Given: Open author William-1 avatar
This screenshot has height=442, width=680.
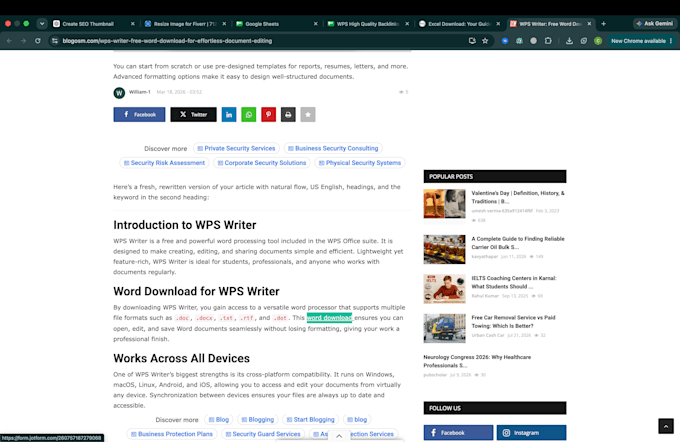Looking at the screenshot, I should click(x=119, y=92).
